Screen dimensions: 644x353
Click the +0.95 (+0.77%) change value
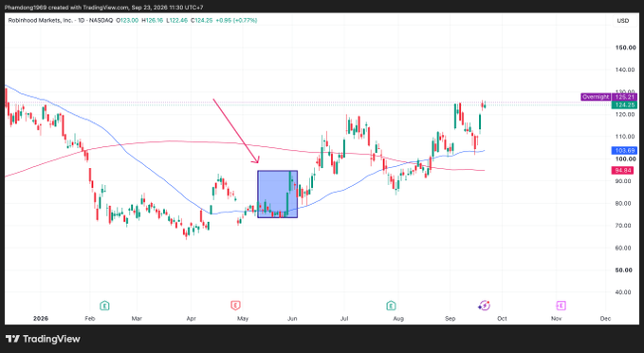236,20
